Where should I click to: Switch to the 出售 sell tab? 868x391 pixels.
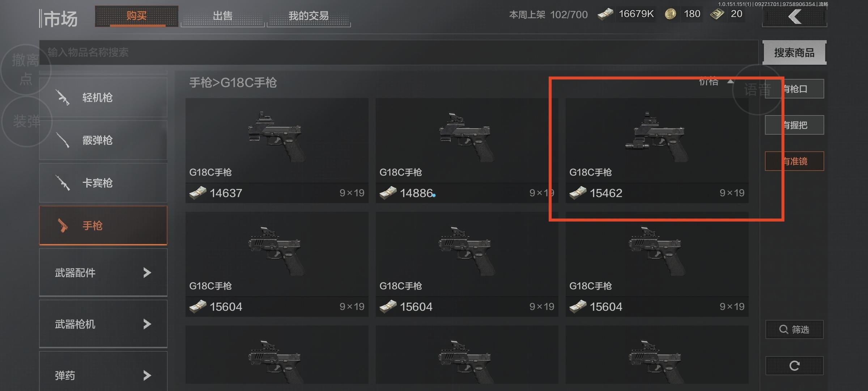coord(222,16)
